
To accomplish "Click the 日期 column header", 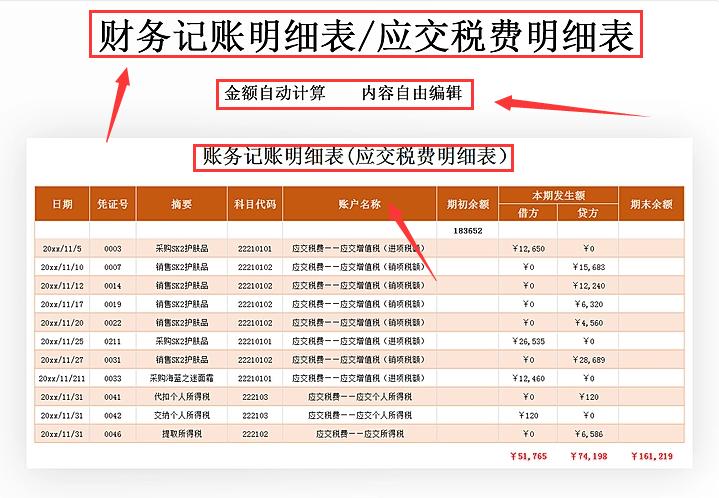I will pos(62,204).
